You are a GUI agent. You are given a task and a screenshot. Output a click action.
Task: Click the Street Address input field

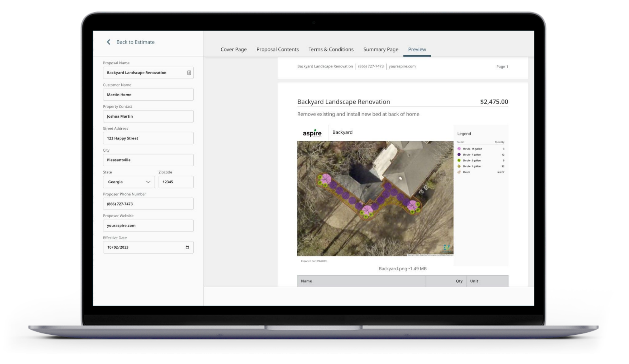click(148, 138)
